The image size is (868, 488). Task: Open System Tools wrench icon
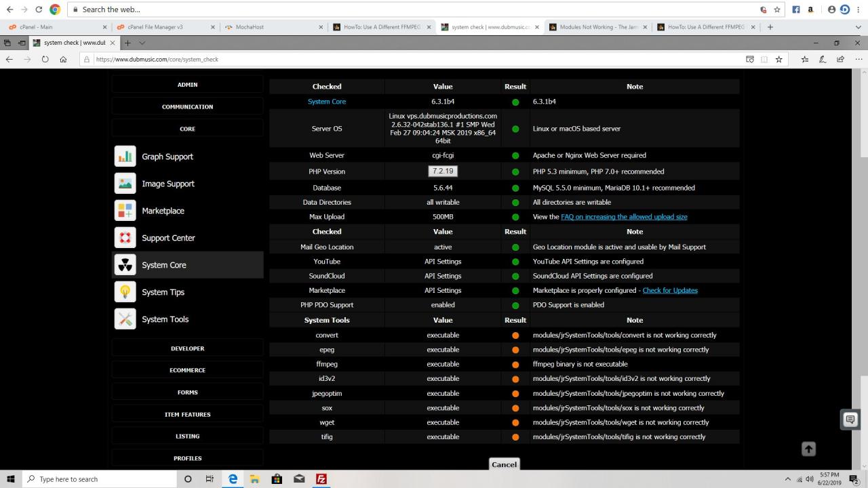tap(125, 319)
